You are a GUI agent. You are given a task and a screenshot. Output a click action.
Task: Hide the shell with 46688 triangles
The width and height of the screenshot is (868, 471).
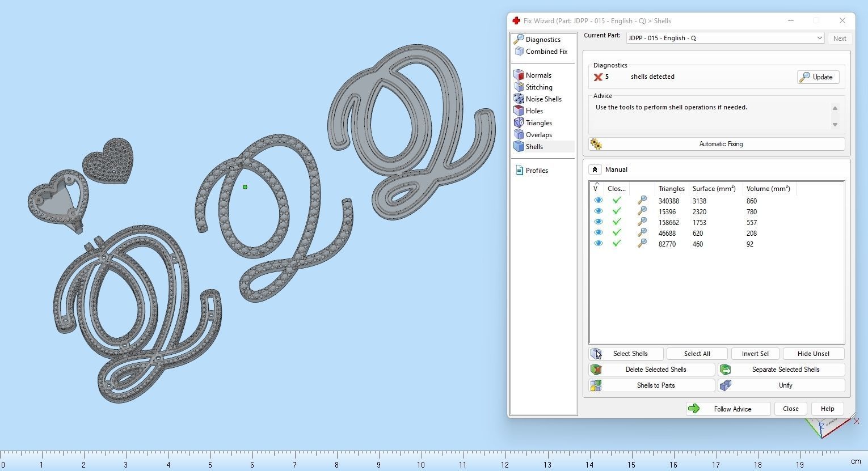598,233
